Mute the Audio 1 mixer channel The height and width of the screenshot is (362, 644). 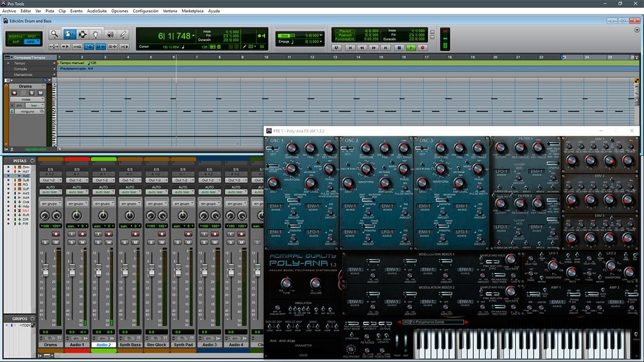tap(83, 242)
